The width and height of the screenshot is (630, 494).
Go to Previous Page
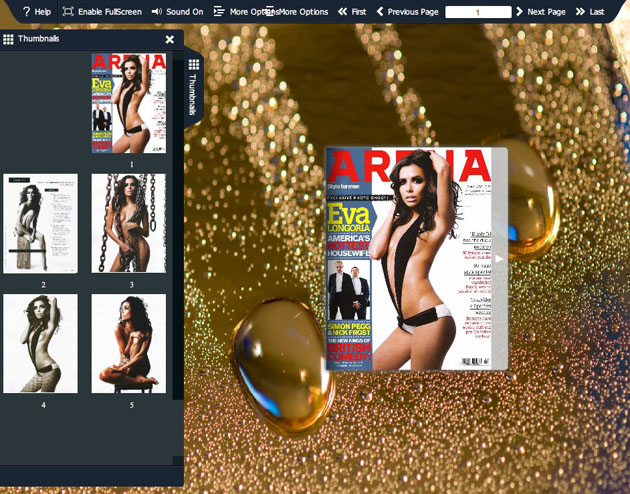click(x=407, y=12)
